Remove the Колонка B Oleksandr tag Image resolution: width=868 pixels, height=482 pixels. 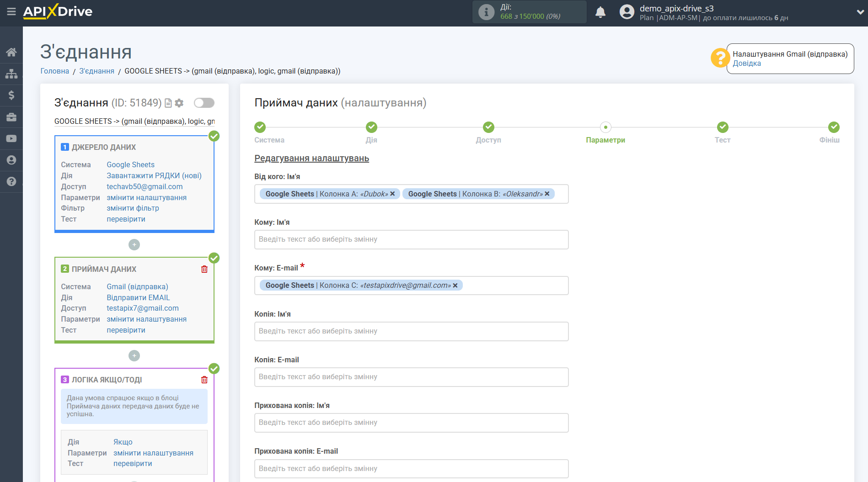pyautogui.click(x=547, y=194)
